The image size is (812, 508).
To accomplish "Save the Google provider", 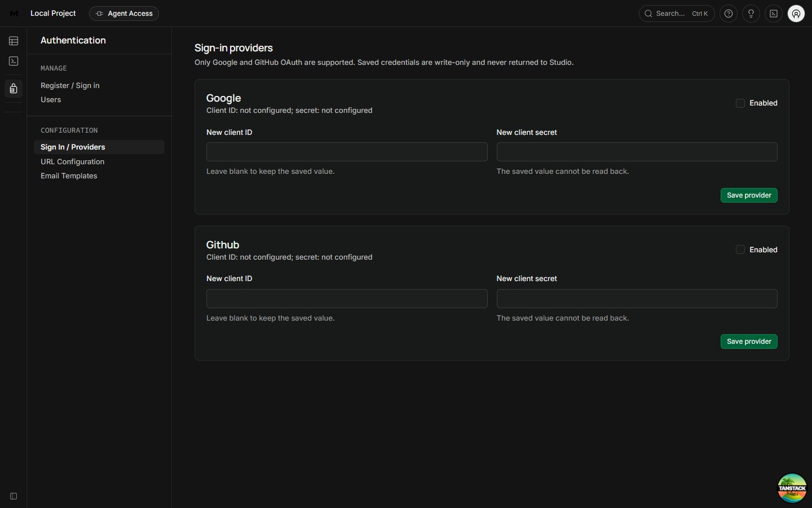I will [749, 195].
